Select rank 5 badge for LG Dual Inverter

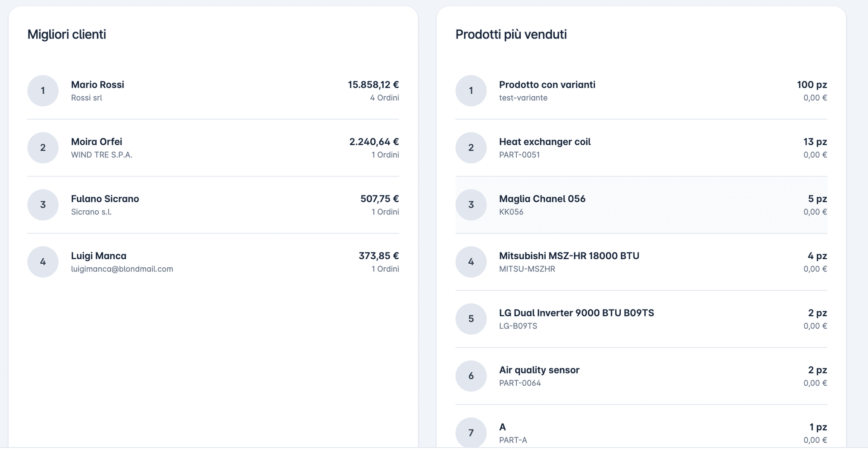(x=471, y=318)
